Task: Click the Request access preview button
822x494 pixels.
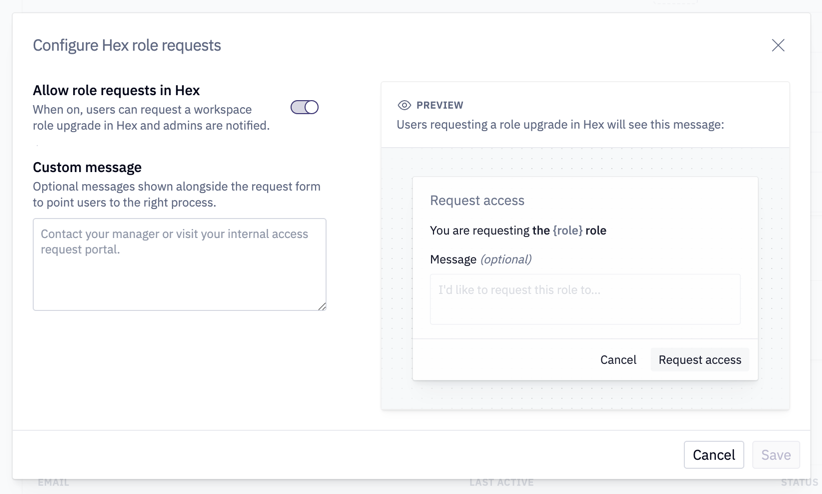Action: point(700,360)
